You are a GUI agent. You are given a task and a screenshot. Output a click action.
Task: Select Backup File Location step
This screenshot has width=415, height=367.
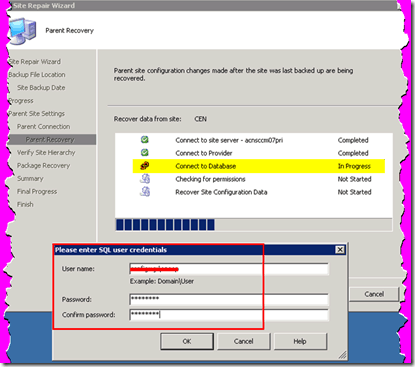click(x=37, y=75)
